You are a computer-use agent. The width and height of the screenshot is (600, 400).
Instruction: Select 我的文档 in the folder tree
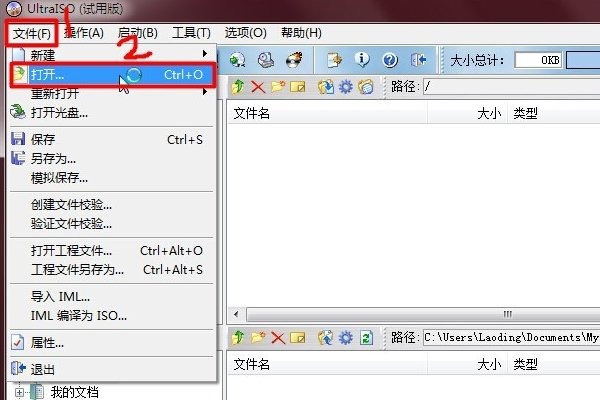(x=75, y=392)
